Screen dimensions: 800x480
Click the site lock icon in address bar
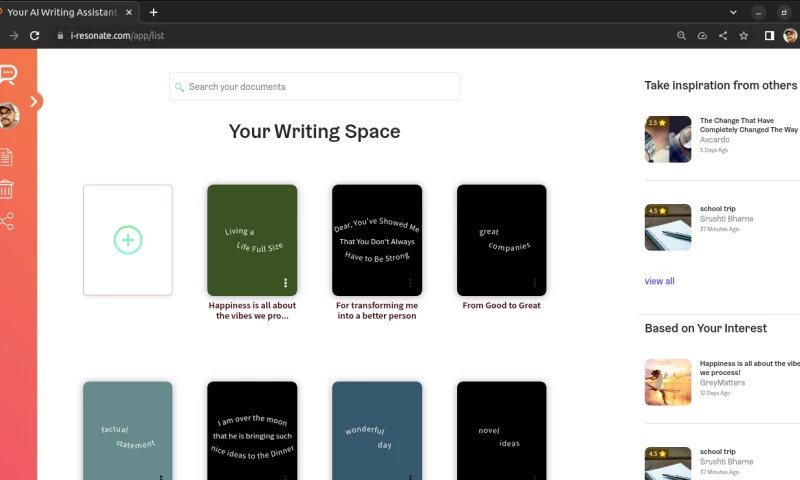[60, 36]
